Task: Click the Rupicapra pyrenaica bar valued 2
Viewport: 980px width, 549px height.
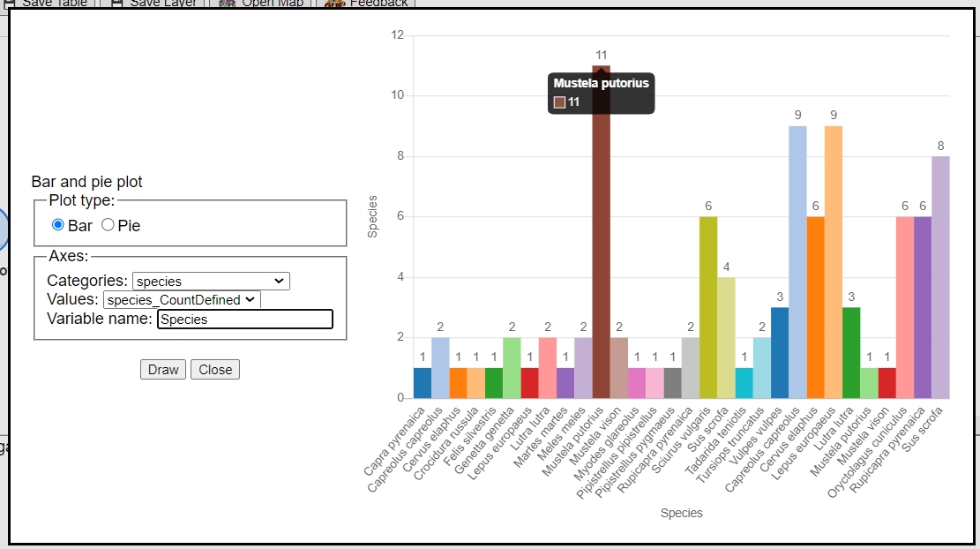Action: coord(691,368)
